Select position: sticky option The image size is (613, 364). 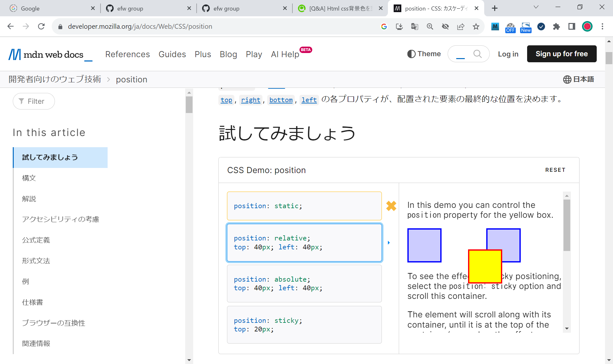point(304,325)
